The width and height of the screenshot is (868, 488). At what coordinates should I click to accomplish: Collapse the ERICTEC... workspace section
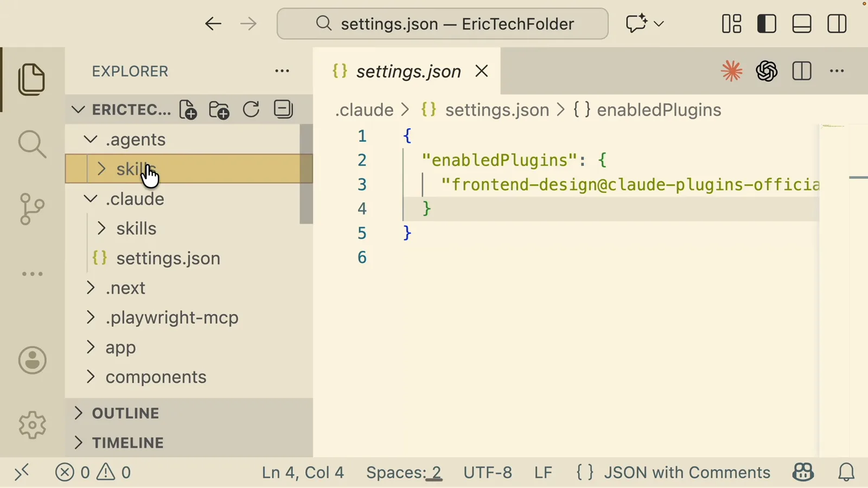click(79, 110)
